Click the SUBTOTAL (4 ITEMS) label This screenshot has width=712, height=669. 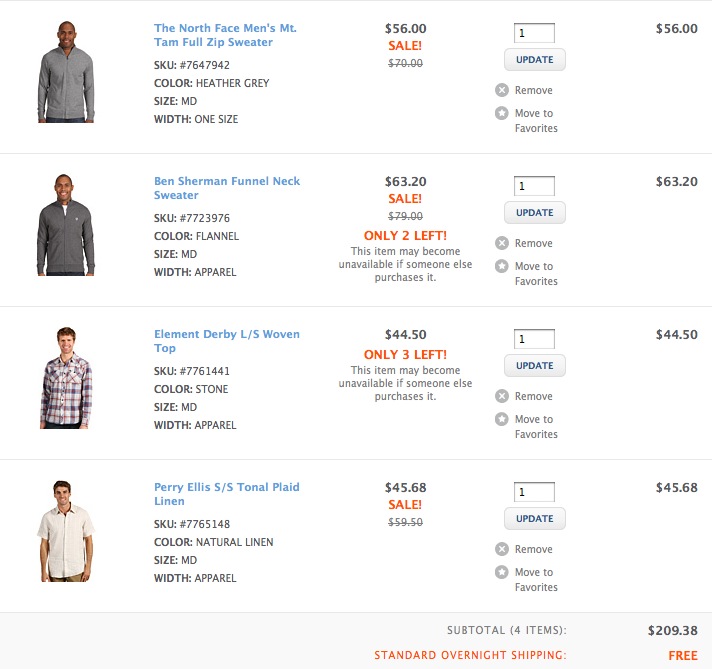click(x=507, y=630)
